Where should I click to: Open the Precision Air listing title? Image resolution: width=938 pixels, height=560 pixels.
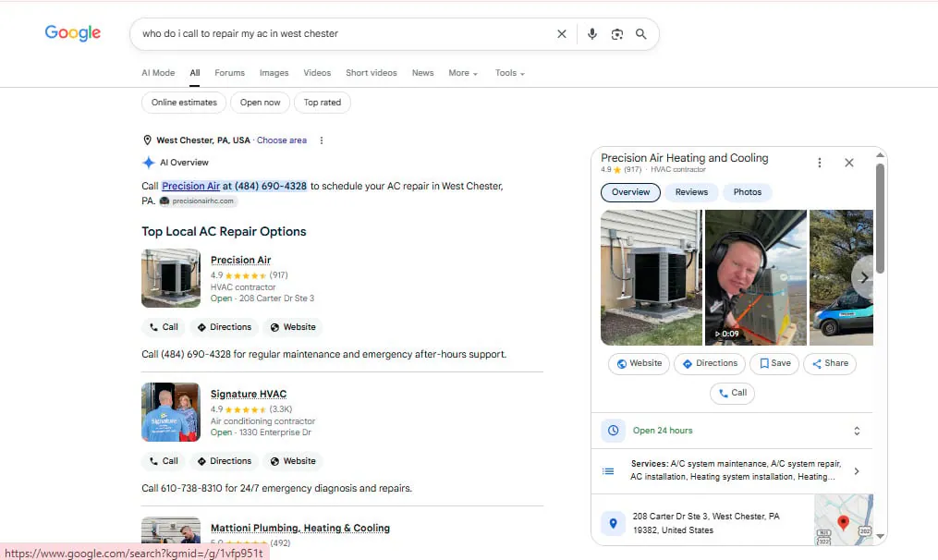point(240,261)
